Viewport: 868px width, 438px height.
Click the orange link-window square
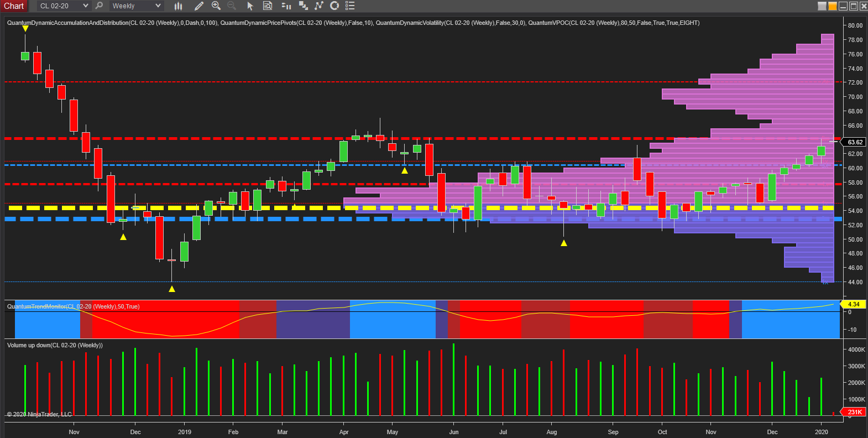coord(833,6)
